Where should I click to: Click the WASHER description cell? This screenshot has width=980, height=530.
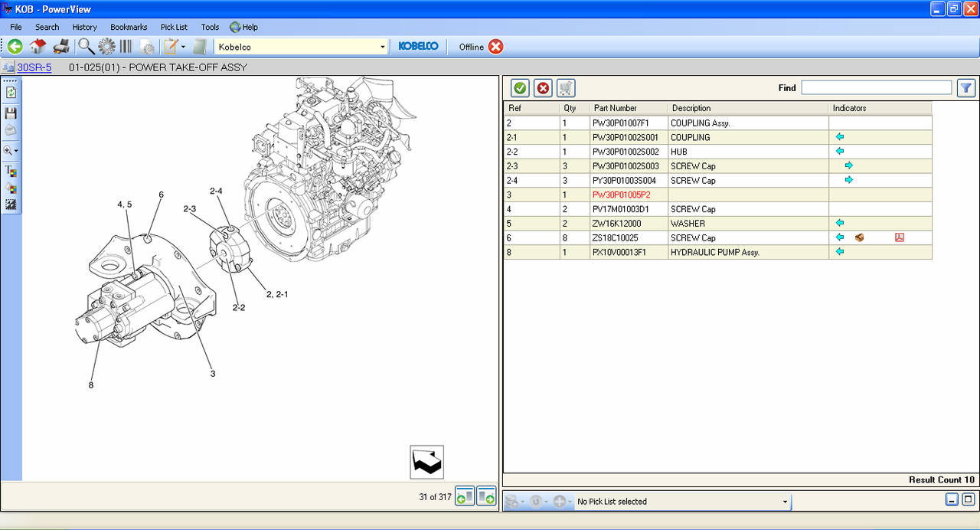point(749,224)
